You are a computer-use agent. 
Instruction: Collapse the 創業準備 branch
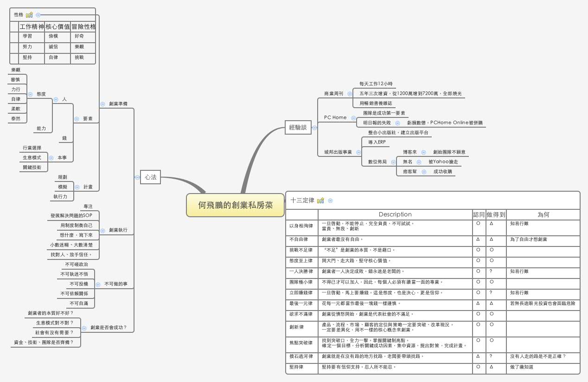tap(102, 104)
